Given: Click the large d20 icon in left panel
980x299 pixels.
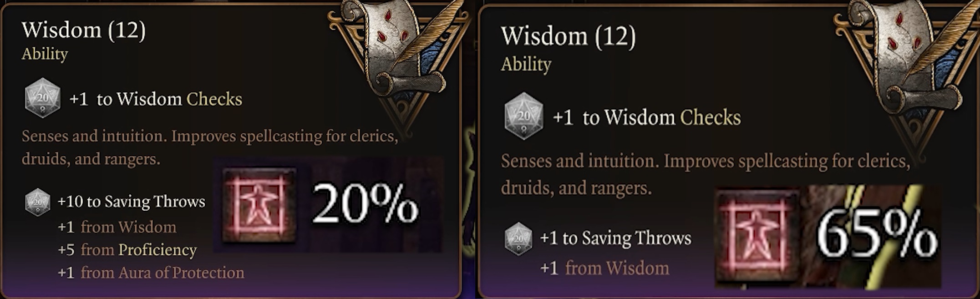Looking at the screenshot, I should click(x=42, y=98).
